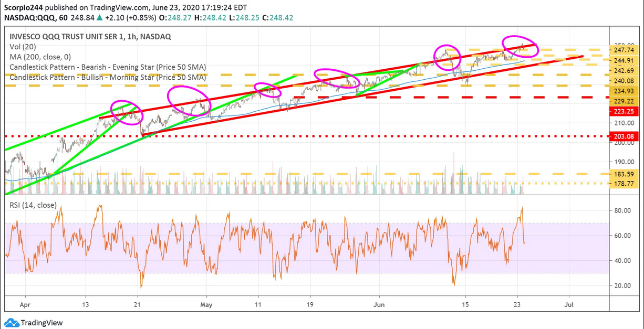Click the Apr date on time axis
Screen dimensions: 644x329
[25, 304]
